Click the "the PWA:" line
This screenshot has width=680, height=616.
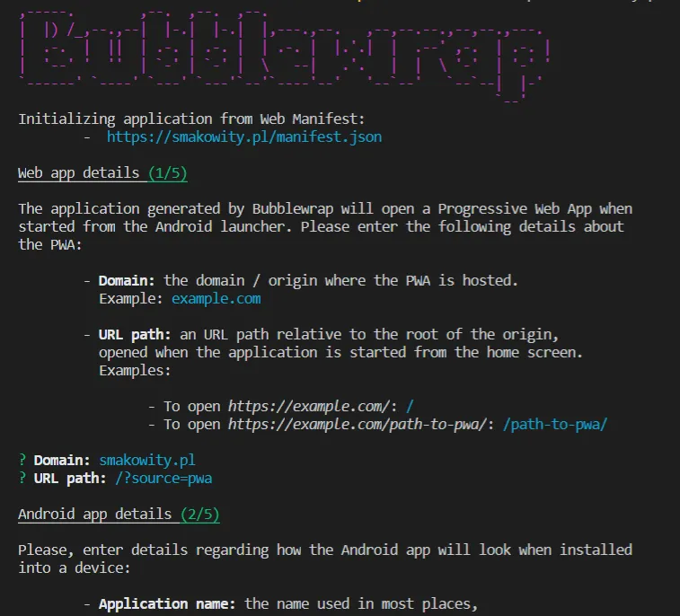click(x=50, y=245)
